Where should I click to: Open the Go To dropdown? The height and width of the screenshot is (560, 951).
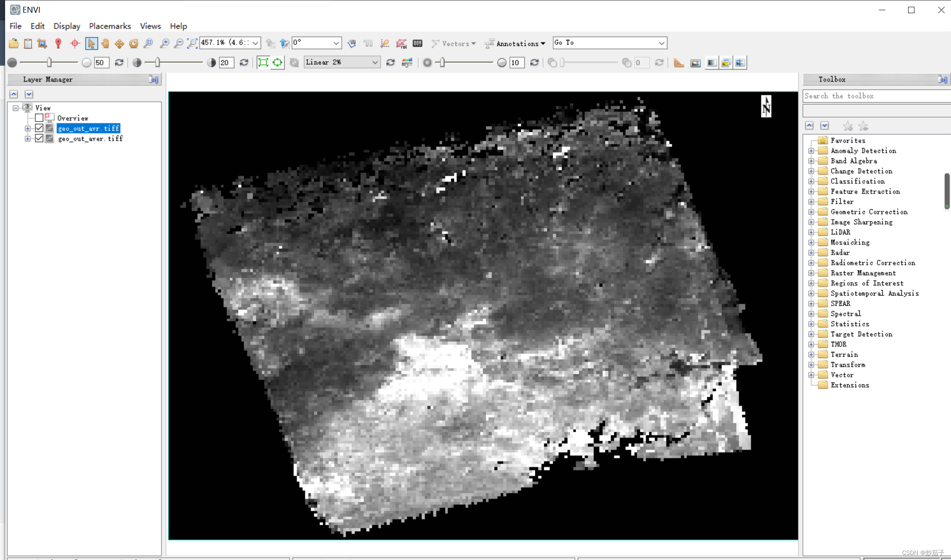pos(661,43)
